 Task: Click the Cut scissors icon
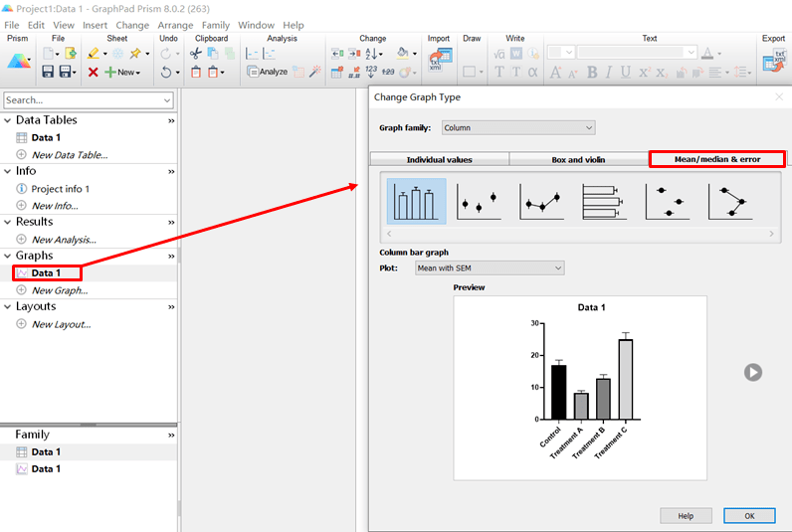tap(196, 53)
